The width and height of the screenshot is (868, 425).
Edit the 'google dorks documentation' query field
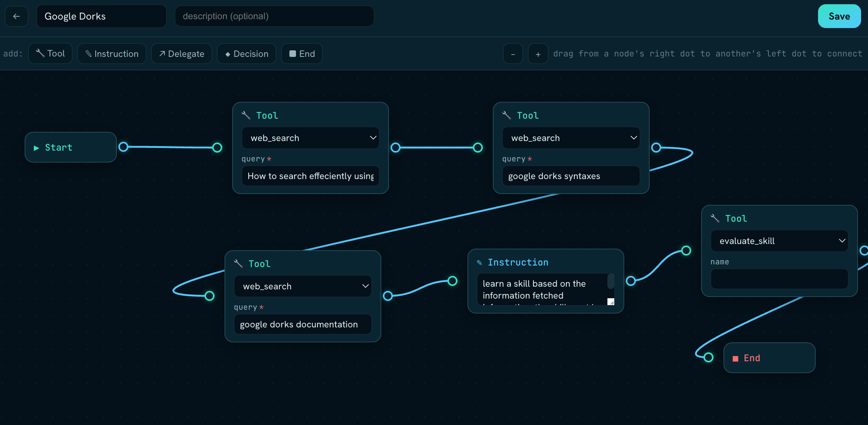(x=303, y=324)
